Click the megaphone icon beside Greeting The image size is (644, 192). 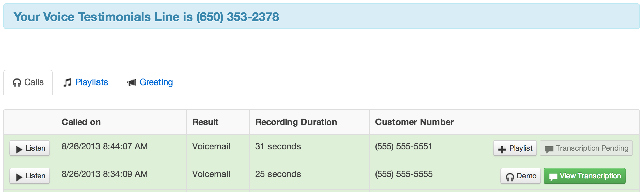[132, 82]
